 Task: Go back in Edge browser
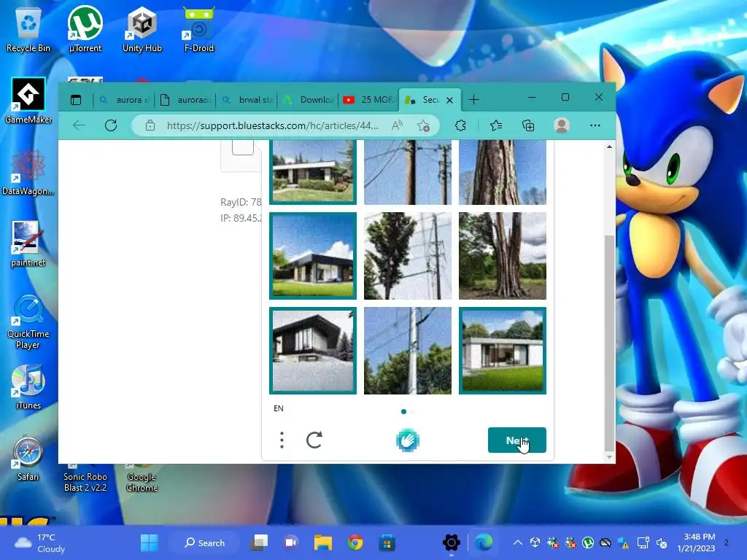coord(79,125)
